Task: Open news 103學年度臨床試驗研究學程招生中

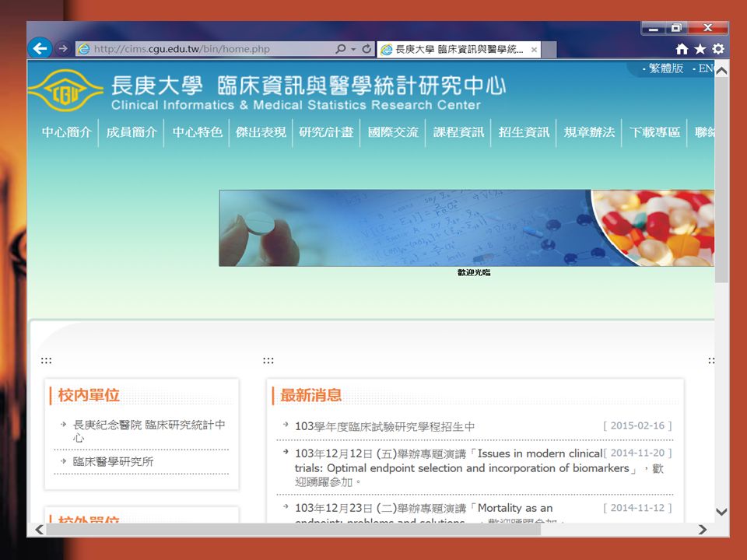Action: (384, 426)
